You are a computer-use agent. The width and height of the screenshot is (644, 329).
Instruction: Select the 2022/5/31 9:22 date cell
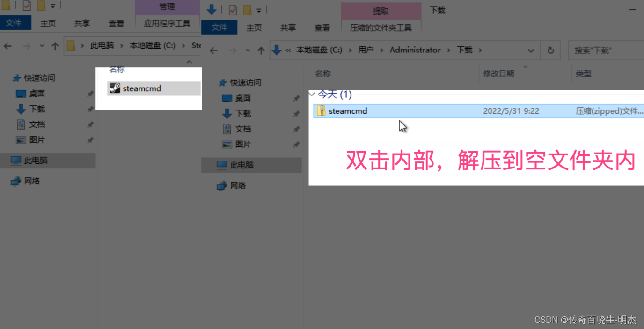pyautogui.click(x=511, y=111)
